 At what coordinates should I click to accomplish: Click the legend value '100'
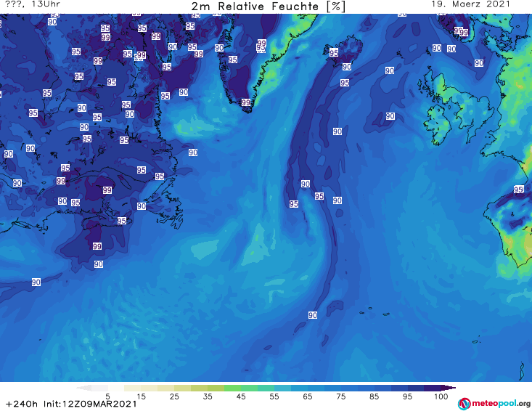441,396
